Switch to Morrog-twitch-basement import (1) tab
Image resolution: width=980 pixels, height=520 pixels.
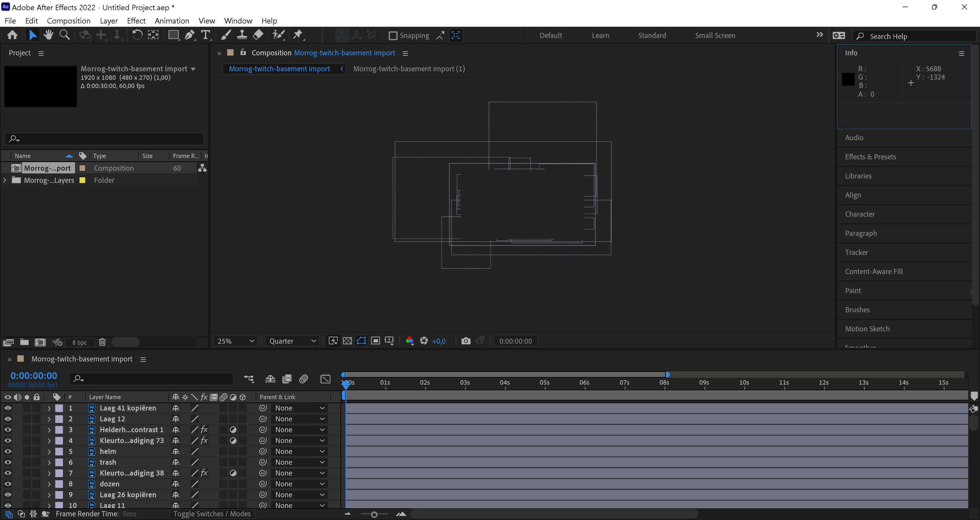(409, 69)
